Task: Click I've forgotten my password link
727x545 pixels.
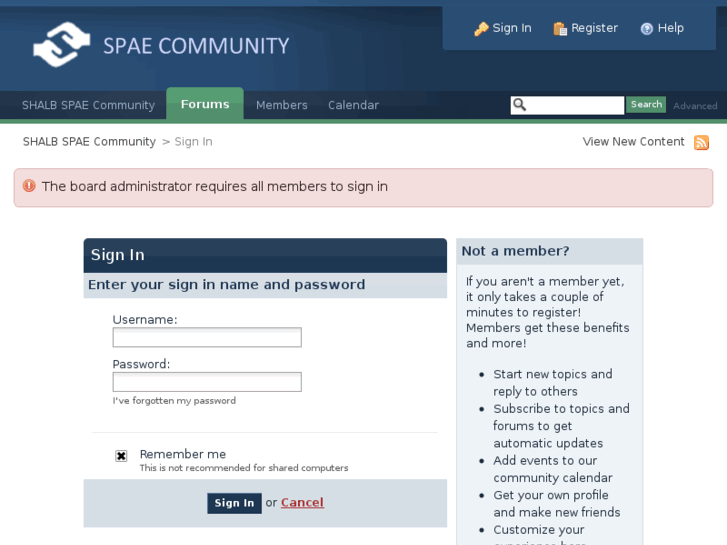Action: point(174,401)
